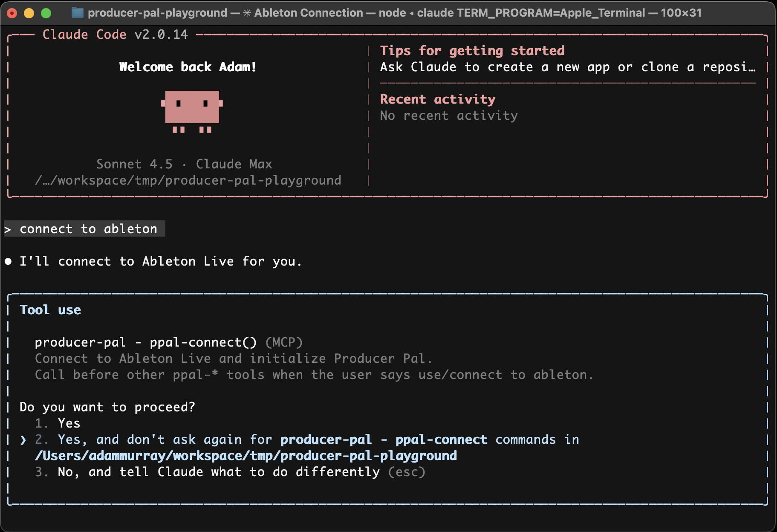Click the producer-pal-playground title bar text
The image size is (777, 532).
click(x=157, y=13)
